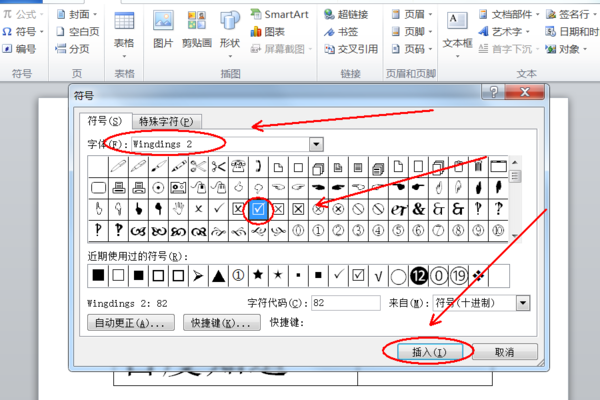Click the 编号 numbering button
Screen dimensions: 600x400
click(19, 49)
